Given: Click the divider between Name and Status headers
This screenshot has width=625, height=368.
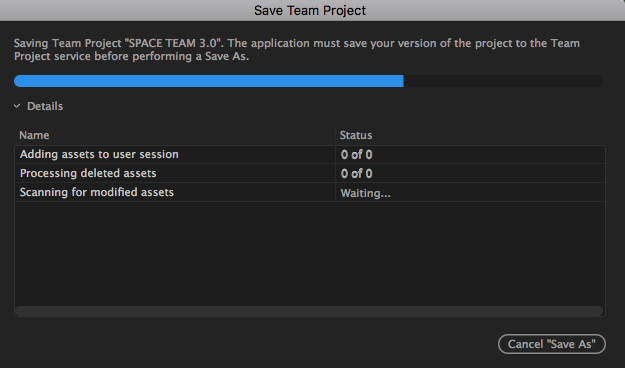Looking at the screenshot, I should point(336,135).
